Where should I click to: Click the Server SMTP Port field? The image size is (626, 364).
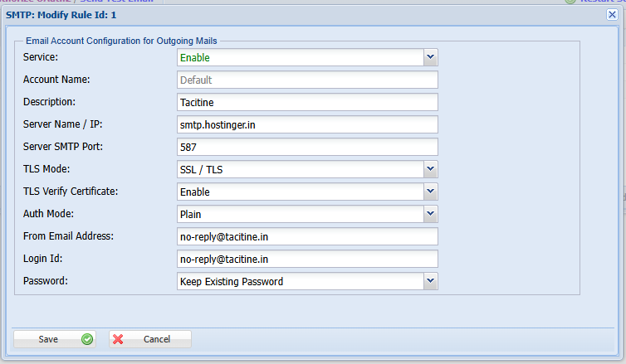click(x=307, y=148)
